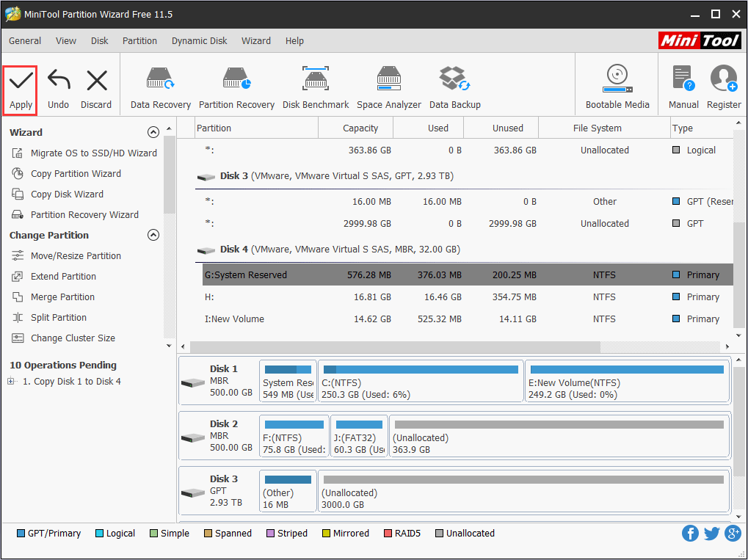Viewport: 748px width, 560px height.
Task: Open the General menu
Action: (25, 41)
